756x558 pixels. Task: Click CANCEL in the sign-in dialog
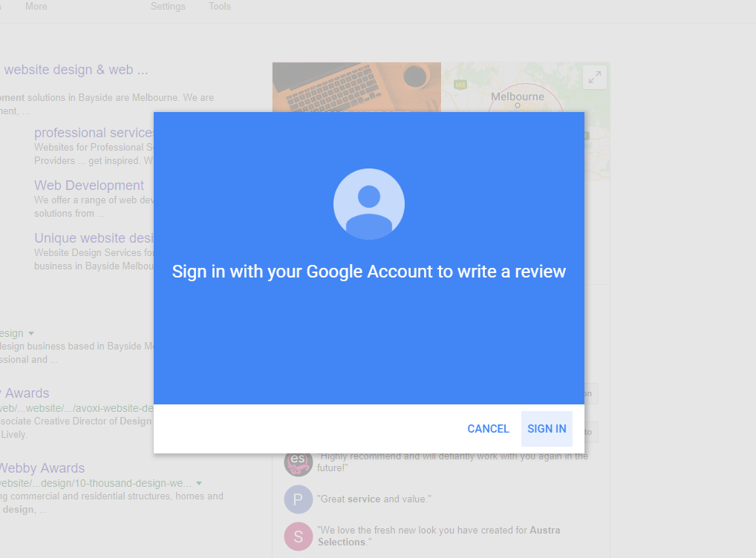click(488, 428)
